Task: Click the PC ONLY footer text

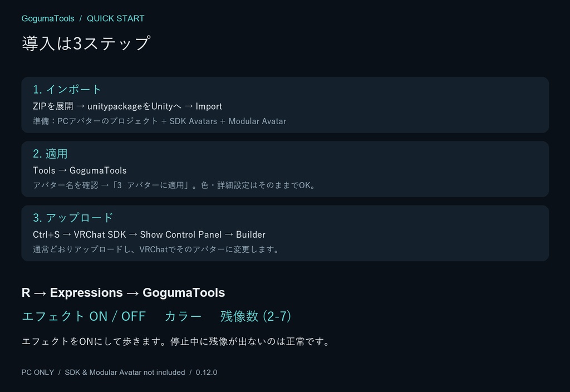Action: (37, 373)
